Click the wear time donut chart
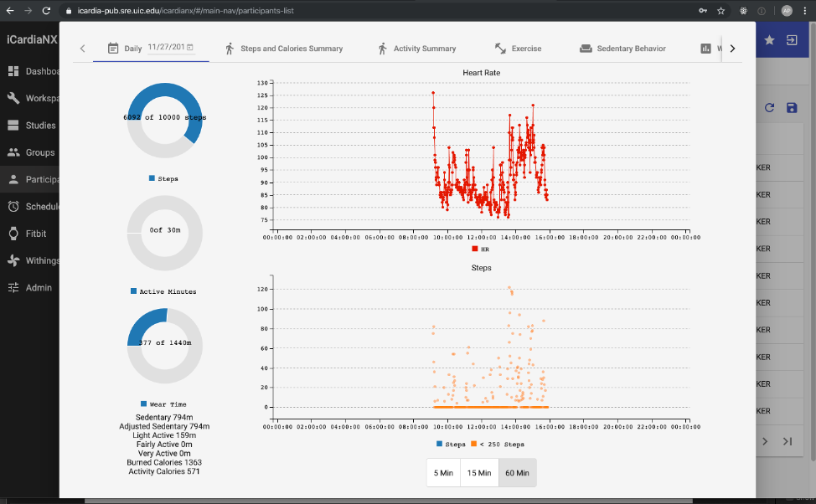The width and height of the screenshot is (816, 504). pos(165,346)
